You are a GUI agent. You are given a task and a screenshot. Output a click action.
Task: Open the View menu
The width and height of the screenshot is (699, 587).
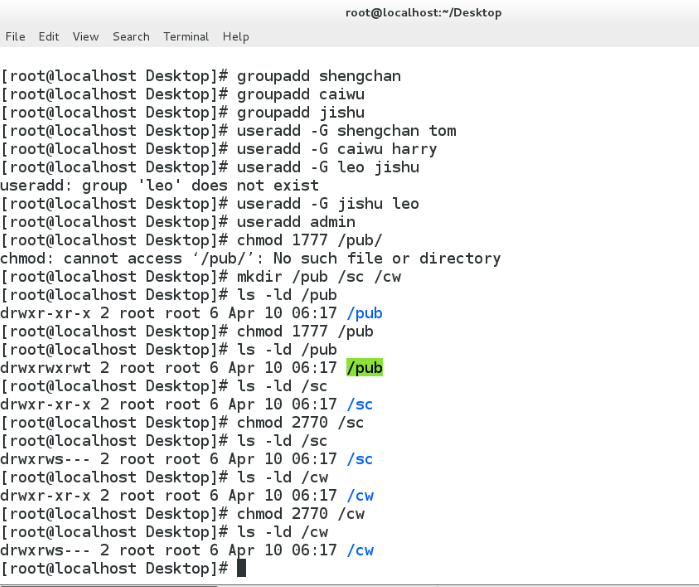(86, 37)
